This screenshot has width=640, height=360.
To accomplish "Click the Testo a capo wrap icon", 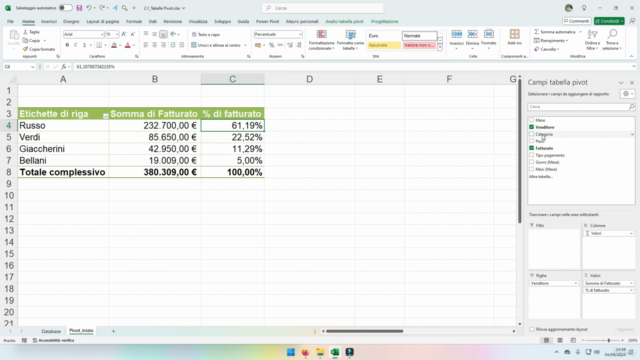I will point(194,34).
